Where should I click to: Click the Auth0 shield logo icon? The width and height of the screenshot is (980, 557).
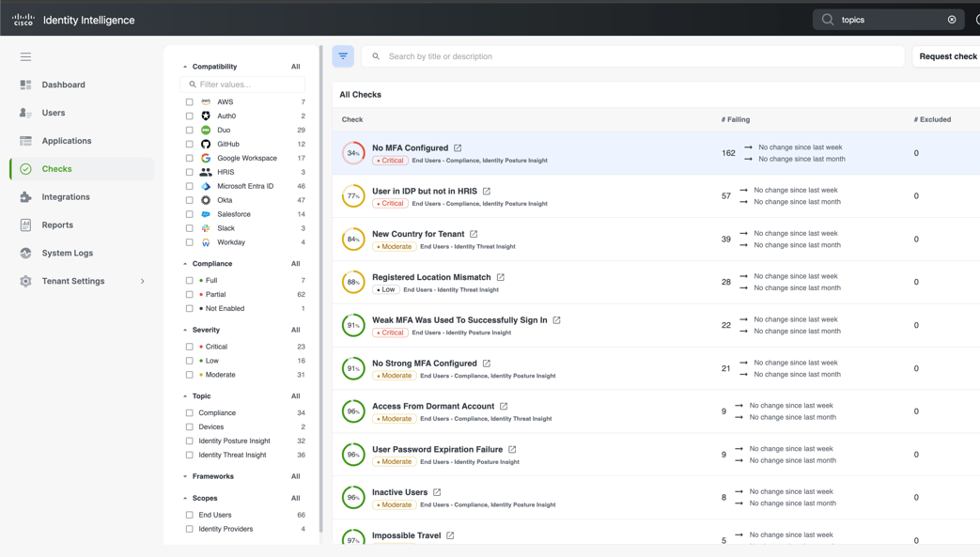206,116
